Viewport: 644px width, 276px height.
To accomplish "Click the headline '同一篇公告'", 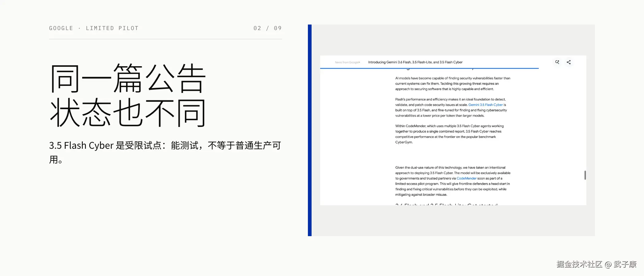I will [128, 78].
